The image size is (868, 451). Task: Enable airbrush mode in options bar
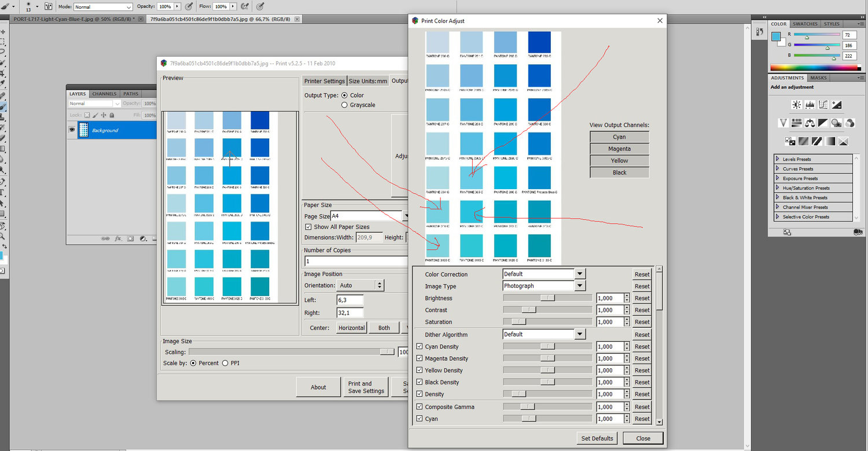pyautogui.click(x=245, y=6)
